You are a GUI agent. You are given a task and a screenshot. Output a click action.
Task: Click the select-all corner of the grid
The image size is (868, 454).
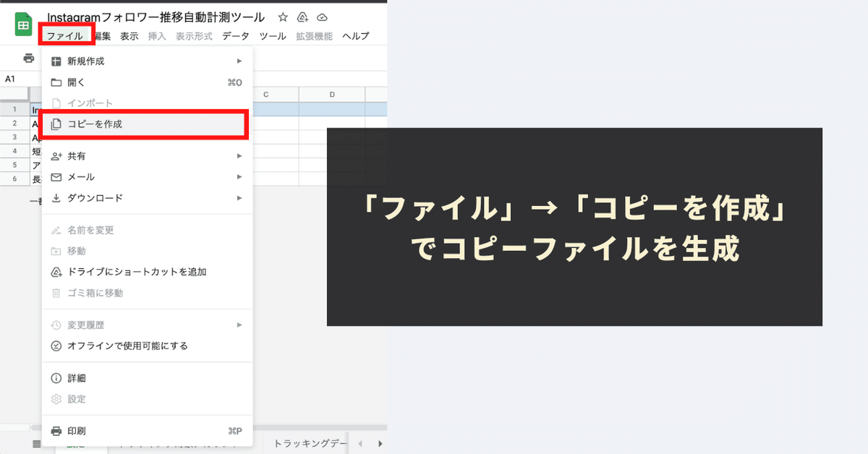(x=14, y=95)
